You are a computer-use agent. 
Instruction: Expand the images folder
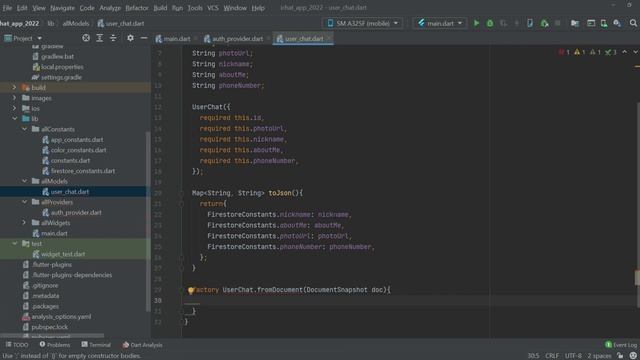pos(14,98)
